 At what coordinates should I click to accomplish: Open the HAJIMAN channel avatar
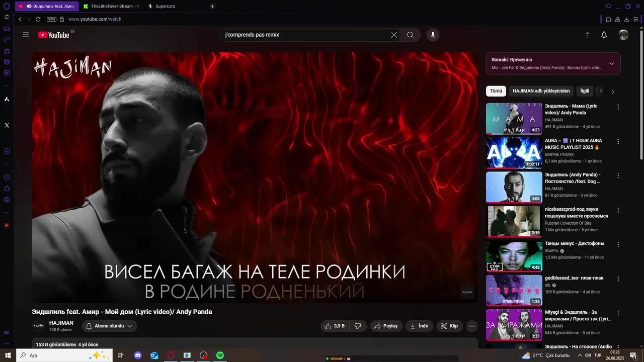coord(39,326)
